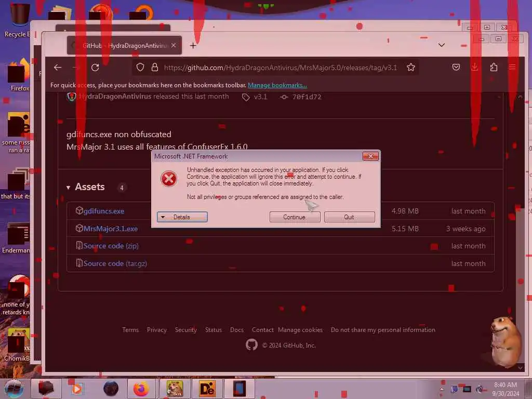Close the Microsoft .NET Framework dialog

click(370, 156)
